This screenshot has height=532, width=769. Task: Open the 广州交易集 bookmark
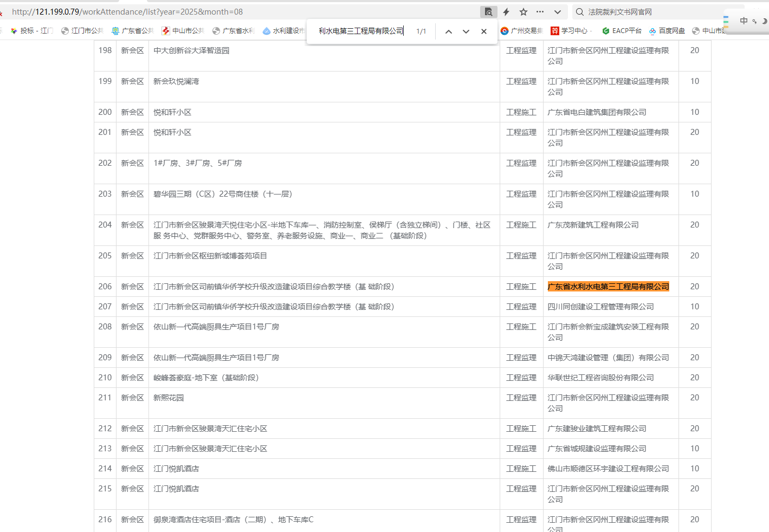tap(522, 31)
